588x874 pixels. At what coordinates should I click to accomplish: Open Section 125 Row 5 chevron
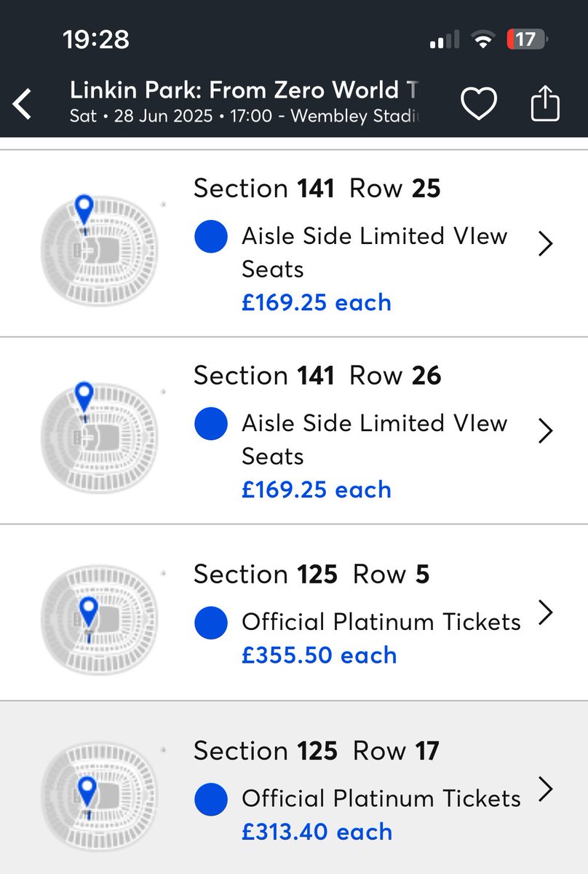[x=546, y=613]
